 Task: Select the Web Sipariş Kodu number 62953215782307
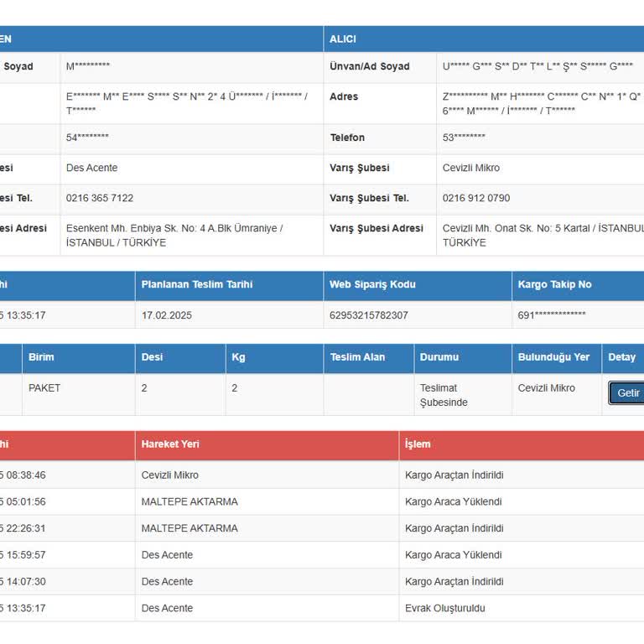tap(368, 315)
